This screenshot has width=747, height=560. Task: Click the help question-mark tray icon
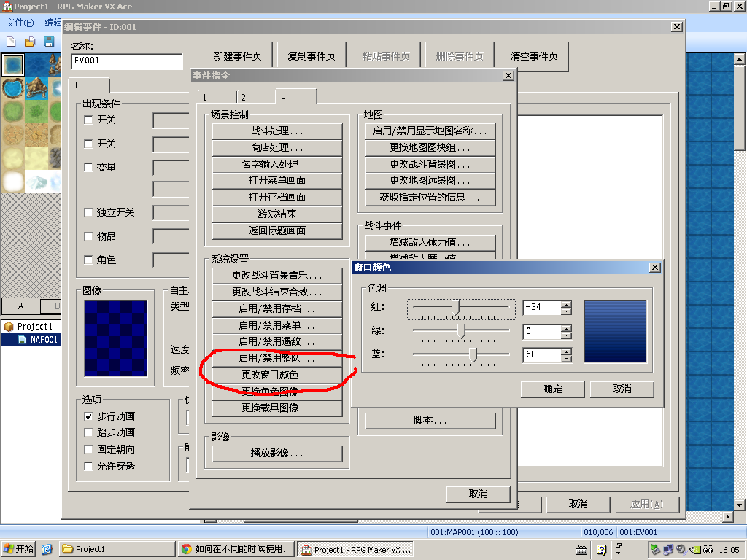click(602, 550)
